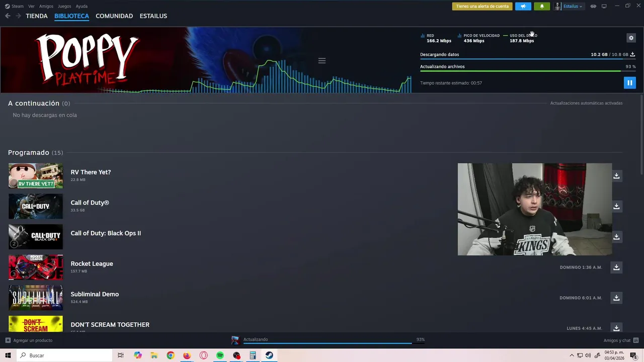Open Opera from the taskbar
The width and height of the screenshot is (644, 362).
[203, 355]
